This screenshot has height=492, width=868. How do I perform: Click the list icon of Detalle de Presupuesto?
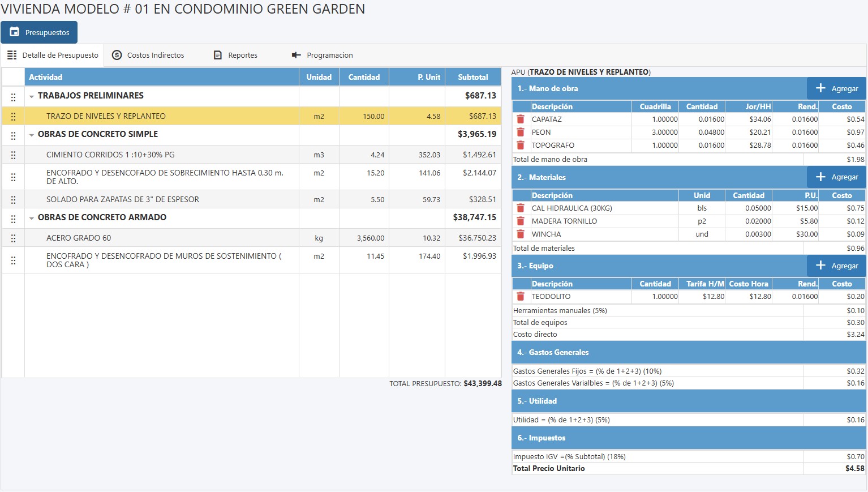coord(12,55)
